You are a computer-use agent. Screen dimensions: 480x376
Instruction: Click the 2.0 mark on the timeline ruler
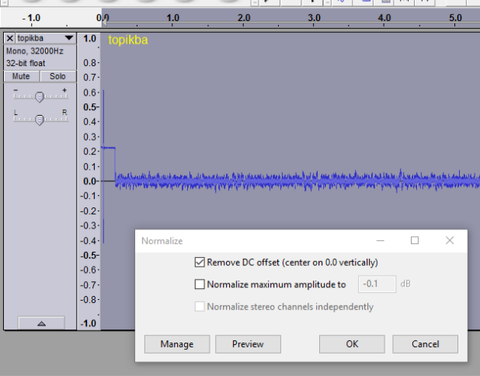pyautogui.click(x=244, y=18)
